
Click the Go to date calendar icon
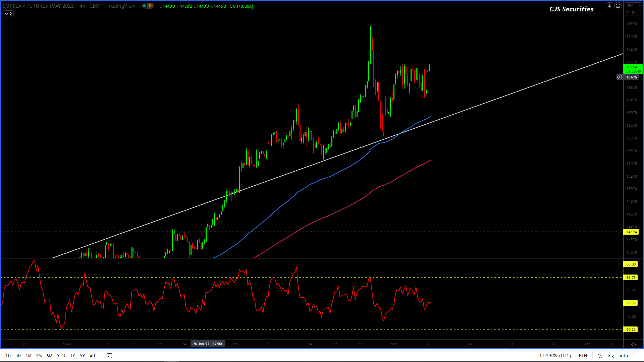tap(109, 356)
